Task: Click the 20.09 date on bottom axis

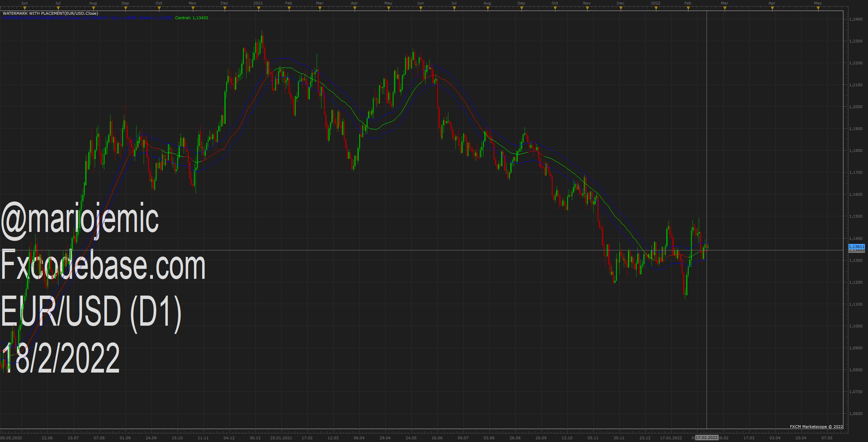Action: point(541,438)
